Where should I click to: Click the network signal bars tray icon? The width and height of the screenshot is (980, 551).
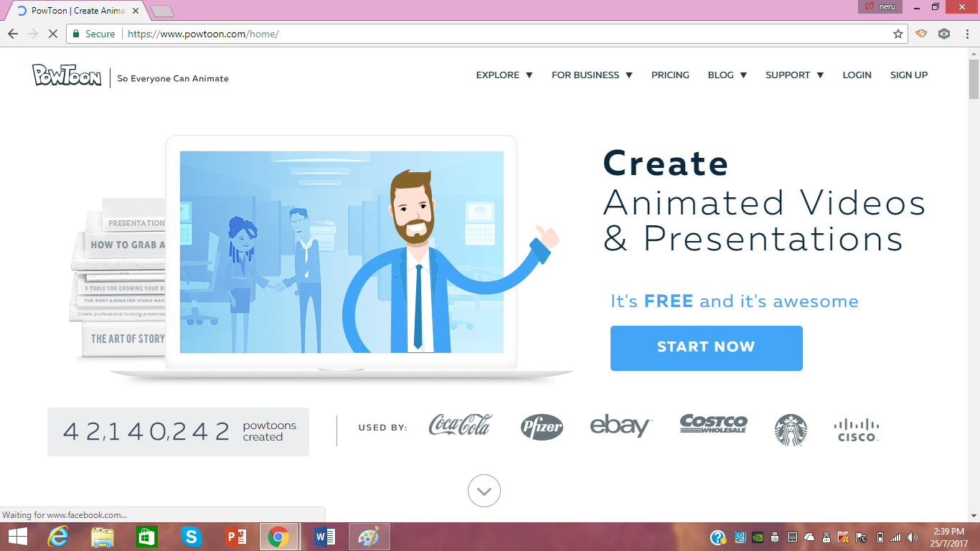pyautogui.click(x=895, y=537)
